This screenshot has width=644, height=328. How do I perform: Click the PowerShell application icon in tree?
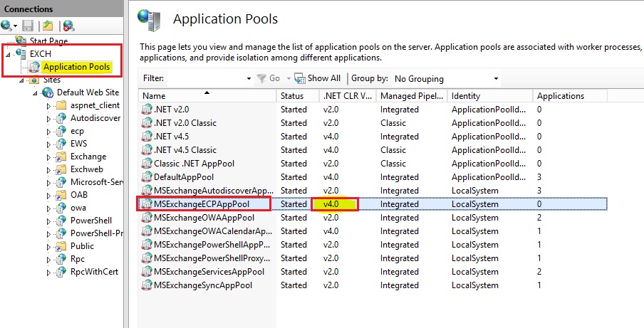[61, 221]
